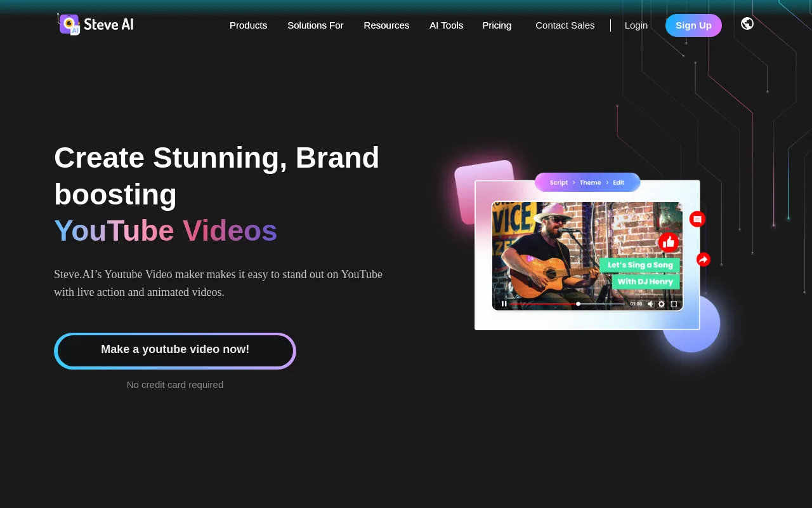This screenshot has width=812, height=508.
Task: Open the Resources menu
Action: (386, 25)
